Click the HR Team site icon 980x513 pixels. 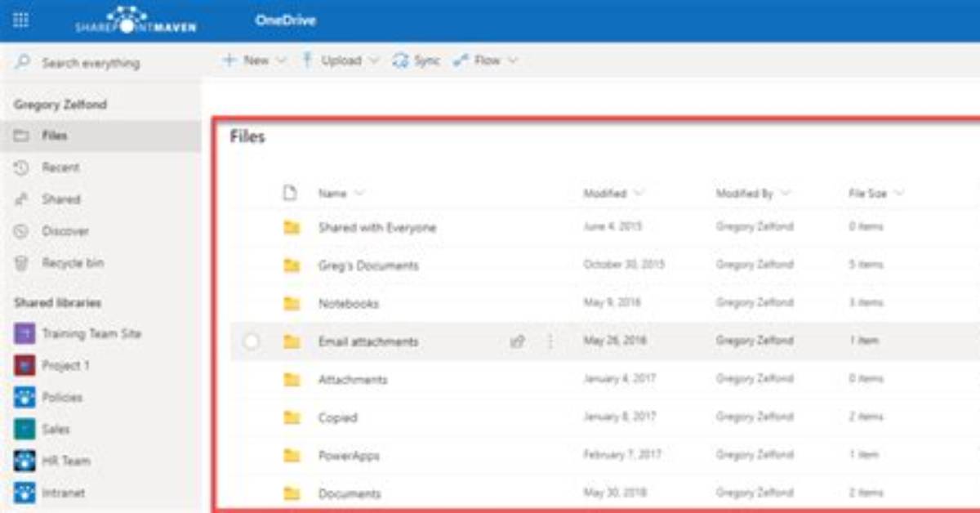24,461
